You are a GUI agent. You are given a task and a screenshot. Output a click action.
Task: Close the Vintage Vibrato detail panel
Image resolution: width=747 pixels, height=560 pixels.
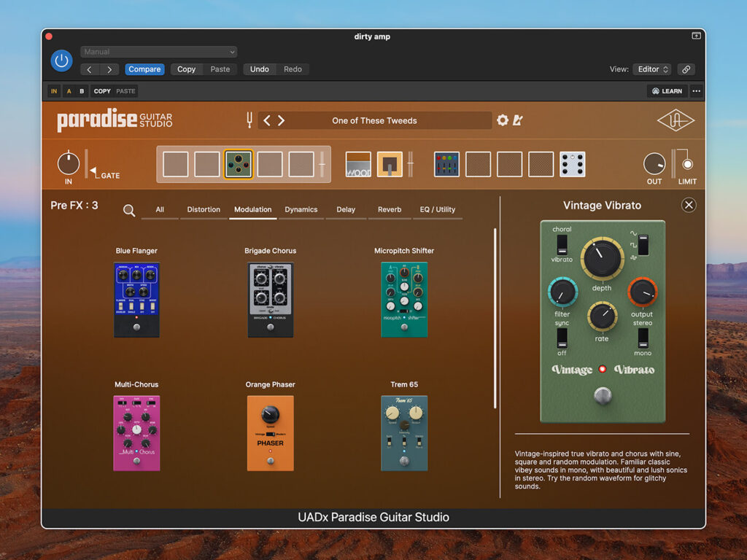click(x=689, y=205)
